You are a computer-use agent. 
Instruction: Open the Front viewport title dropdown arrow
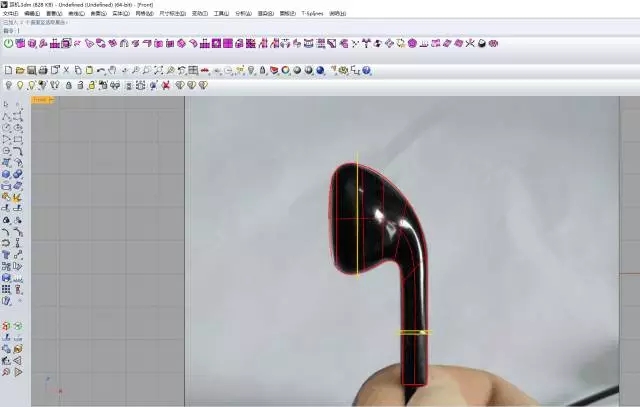(x=51, y=100)
